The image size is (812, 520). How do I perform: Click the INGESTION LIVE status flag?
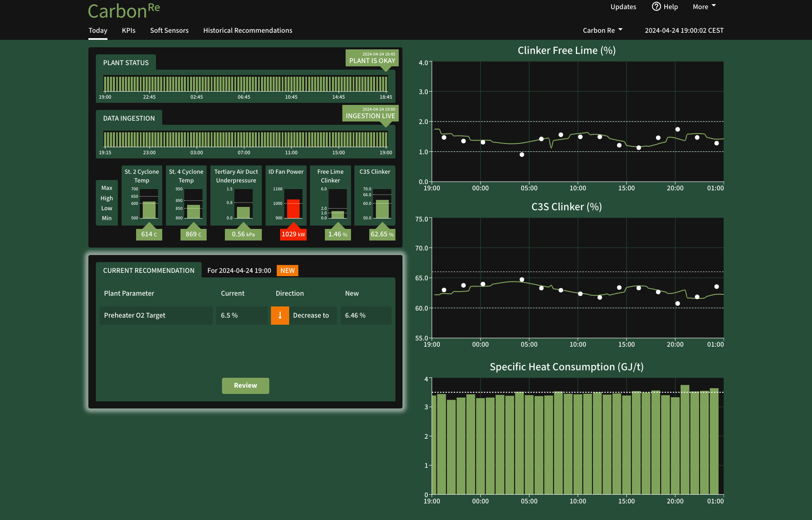(370, 114)
